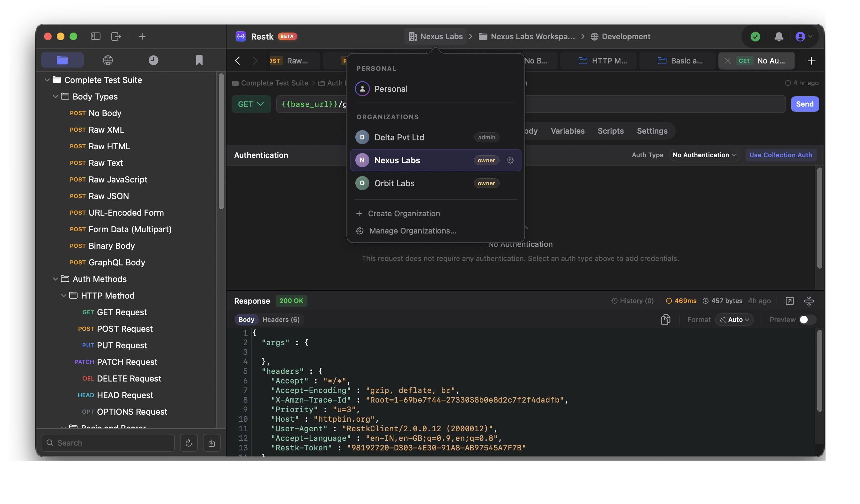Open the OPTIONS Request item
The height and width of the screenshot is (504, 860).
pyautogui.click(x=124, y=411)
